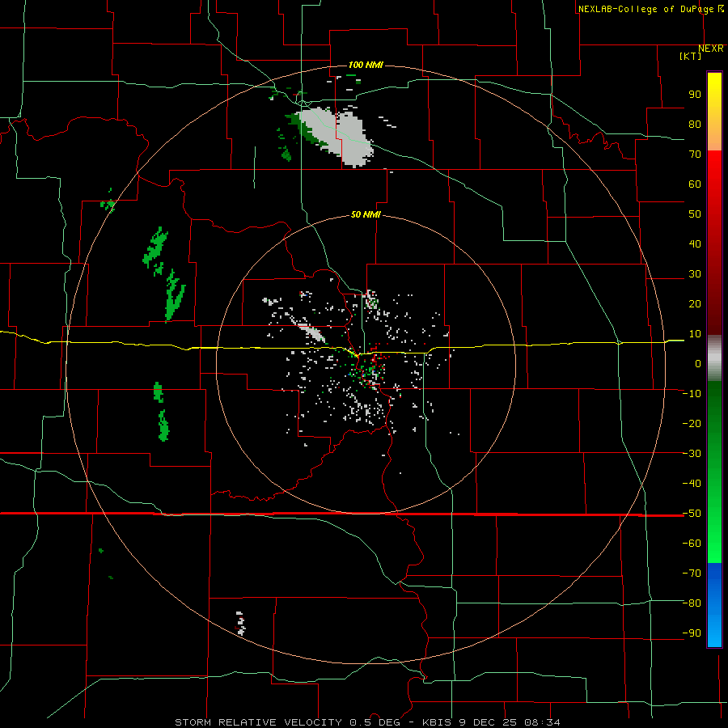This screenshot has width=728, height=728.
Task: Click the -50 knots scale label
Action: click(x=692, y=514)
